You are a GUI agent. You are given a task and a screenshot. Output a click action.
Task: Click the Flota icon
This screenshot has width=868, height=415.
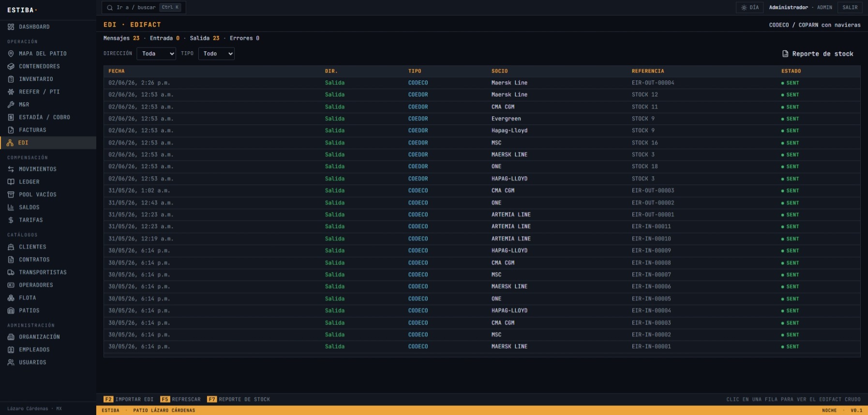pos(11,298)
